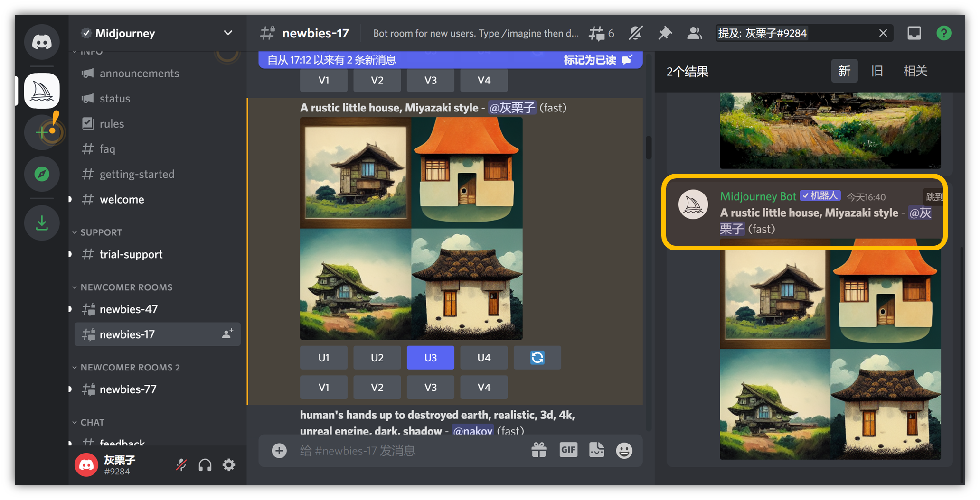The height and width of the screenshot is (500, 980).
Task: Toggle channel notification mute bell
Action: (635, 33)
